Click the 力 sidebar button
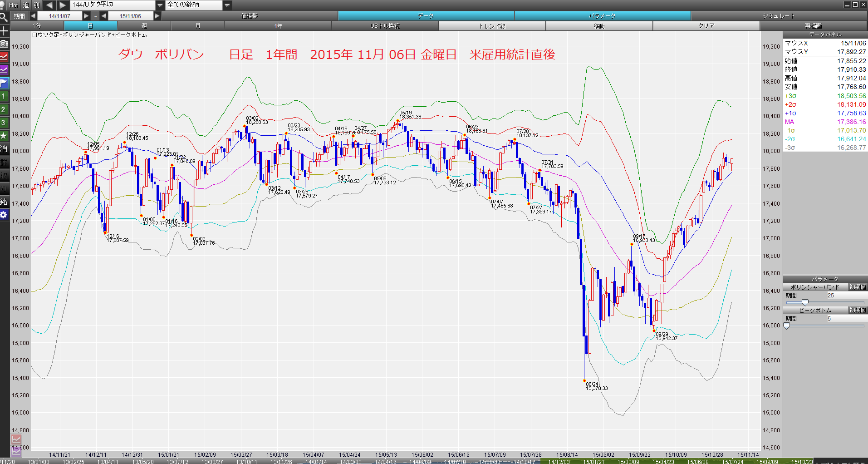Image resolution: width=868 pixels, height=464 pixels. click(x=4, y=188)
